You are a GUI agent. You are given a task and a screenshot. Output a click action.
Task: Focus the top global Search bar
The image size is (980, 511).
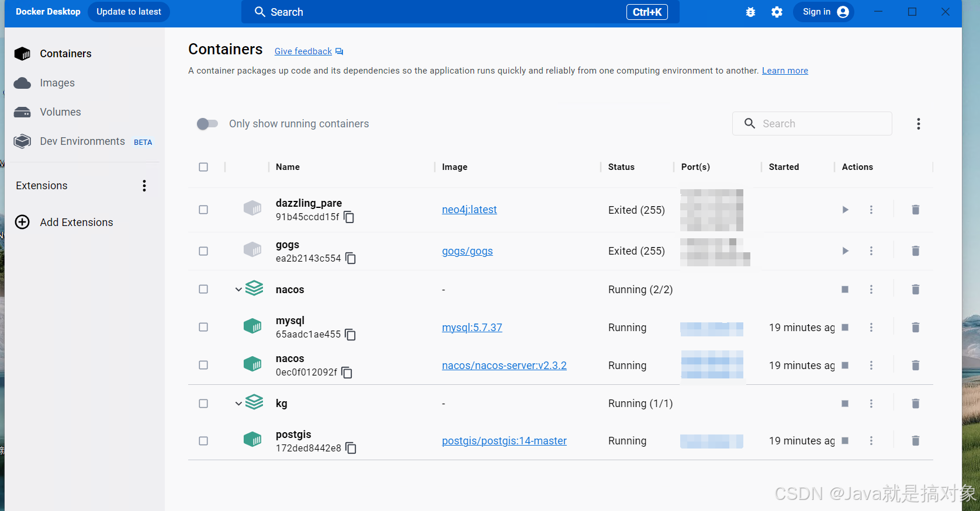tap(460, 12)
